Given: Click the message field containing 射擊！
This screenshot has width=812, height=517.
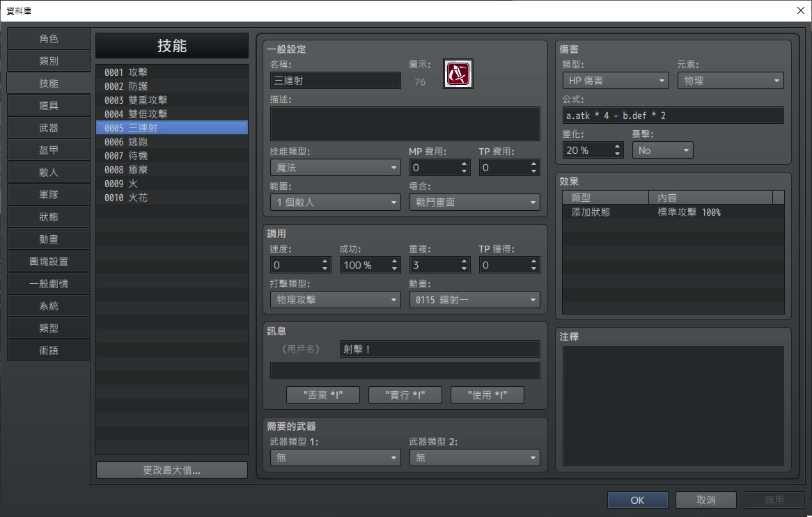Looking at the screenshot, I should (440, 349).
